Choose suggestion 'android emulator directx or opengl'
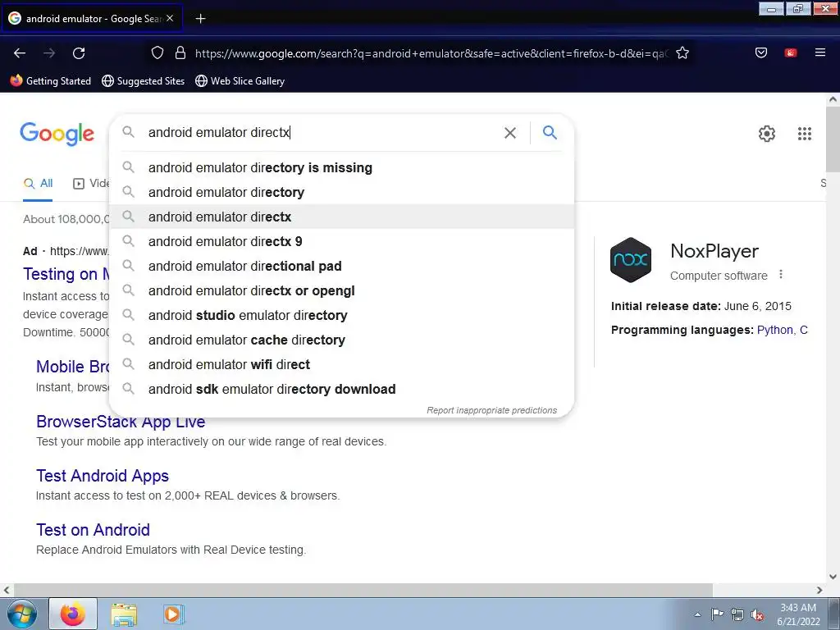 point(341,291)
